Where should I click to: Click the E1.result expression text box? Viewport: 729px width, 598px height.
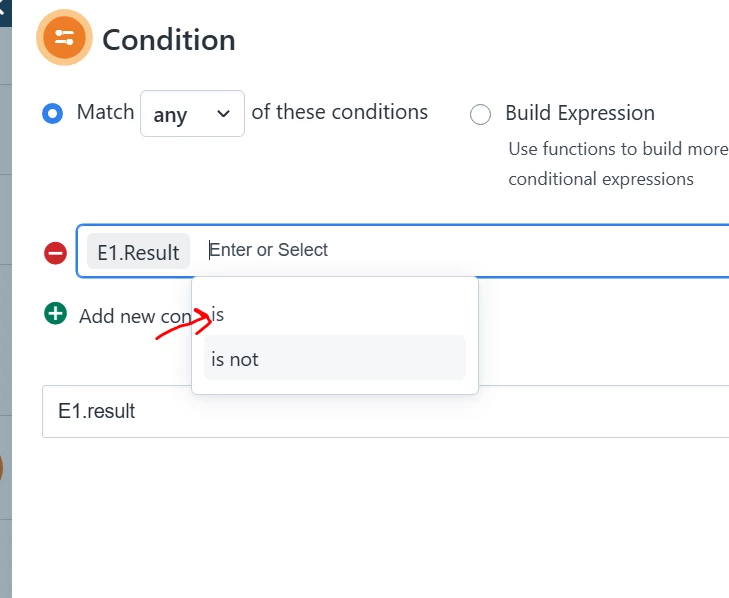pos(385,411)
